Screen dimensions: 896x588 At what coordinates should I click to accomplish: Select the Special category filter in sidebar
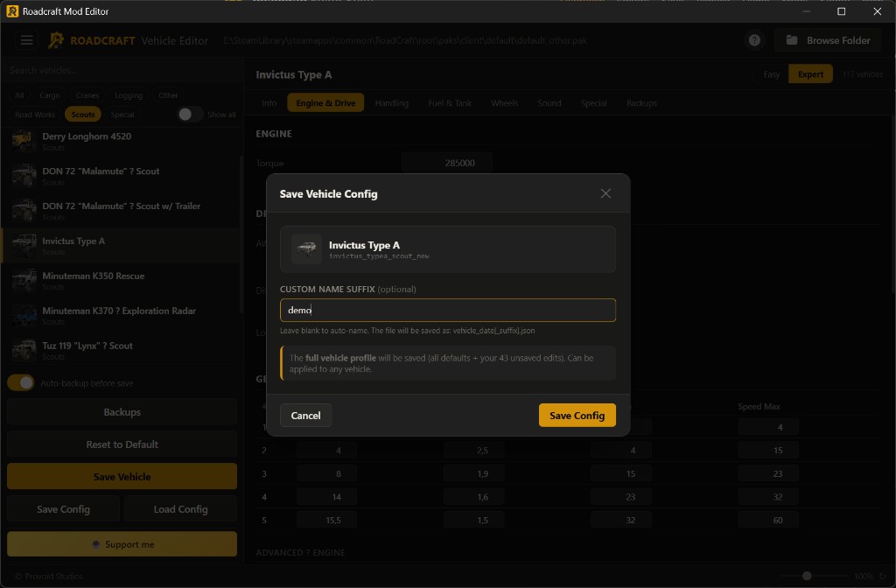pos(122,115)
